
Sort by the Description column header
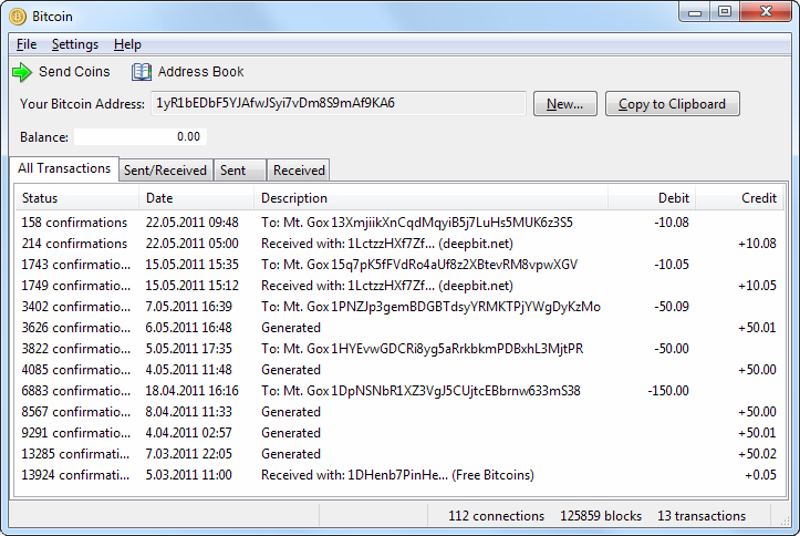(x=431, y=198)
